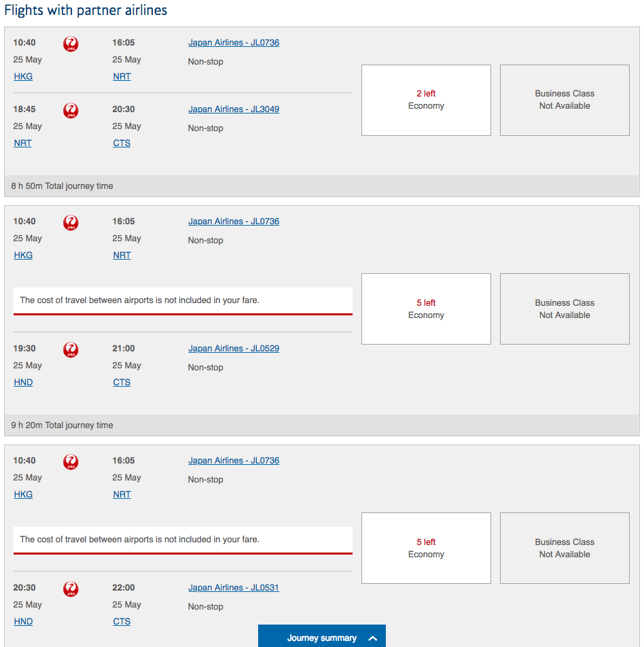Click HKG airport link in first itinerary
Viewport: 644px width, 647px height.
(23, 76)
